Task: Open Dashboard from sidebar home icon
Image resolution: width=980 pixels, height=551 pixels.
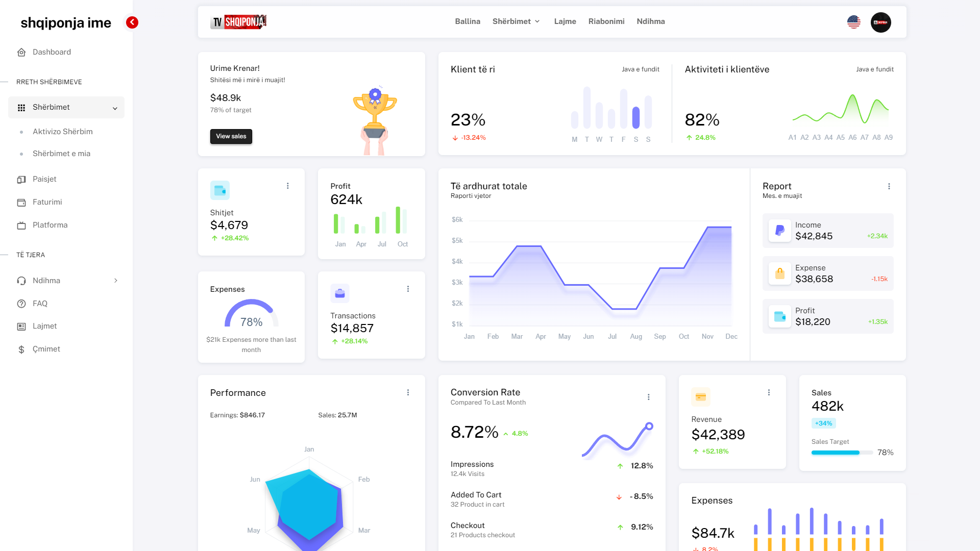Action: 21,53
